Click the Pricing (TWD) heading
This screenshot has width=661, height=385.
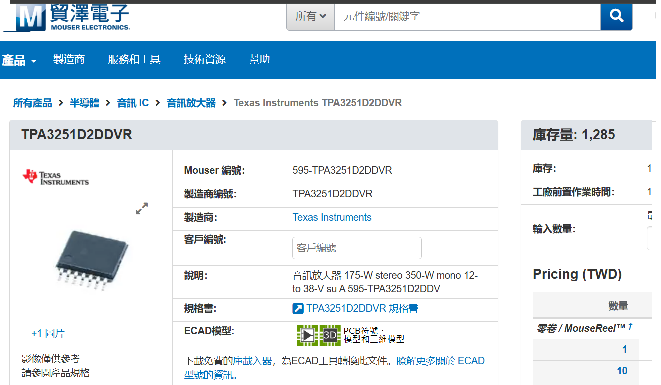577,275
